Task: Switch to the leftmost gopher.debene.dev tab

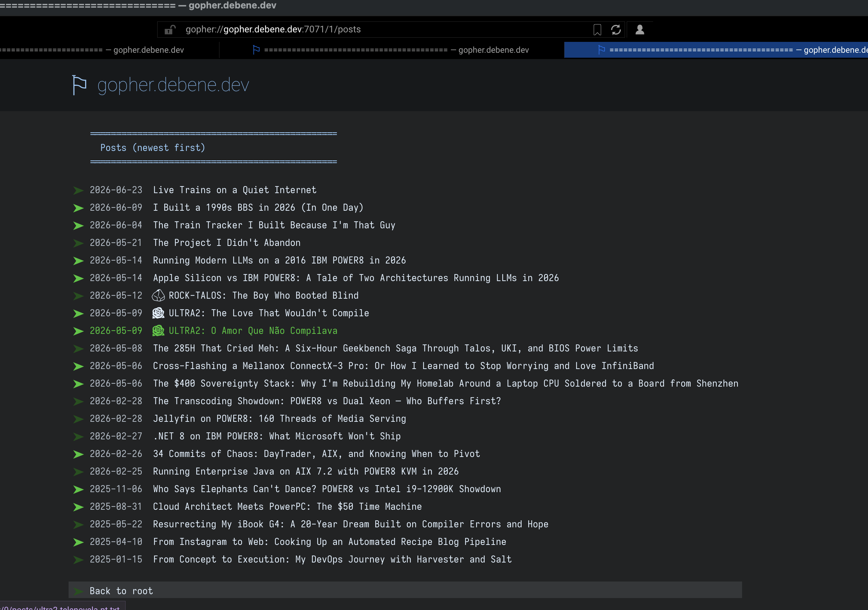Action: coord(109,50)
